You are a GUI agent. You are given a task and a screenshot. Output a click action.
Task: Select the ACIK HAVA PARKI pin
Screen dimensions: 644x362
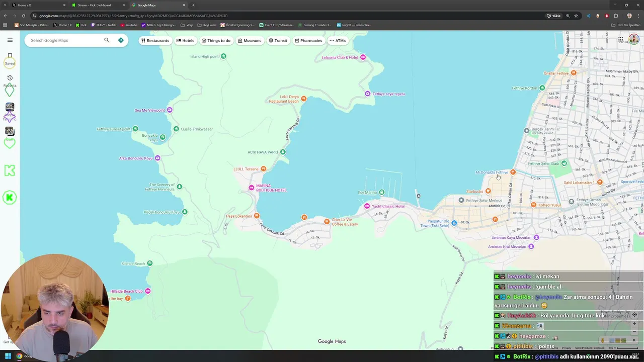click(283, 152)
